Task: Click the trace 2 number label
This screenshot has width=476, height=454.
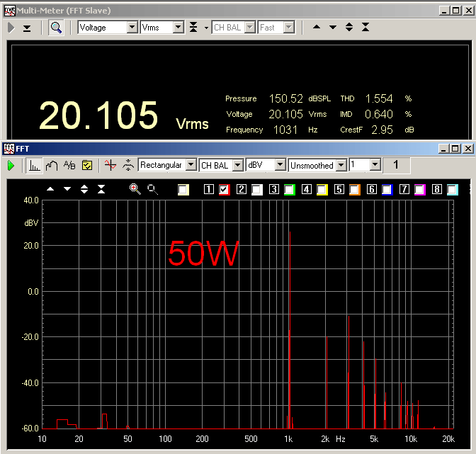Action: (x=241, y=190)
